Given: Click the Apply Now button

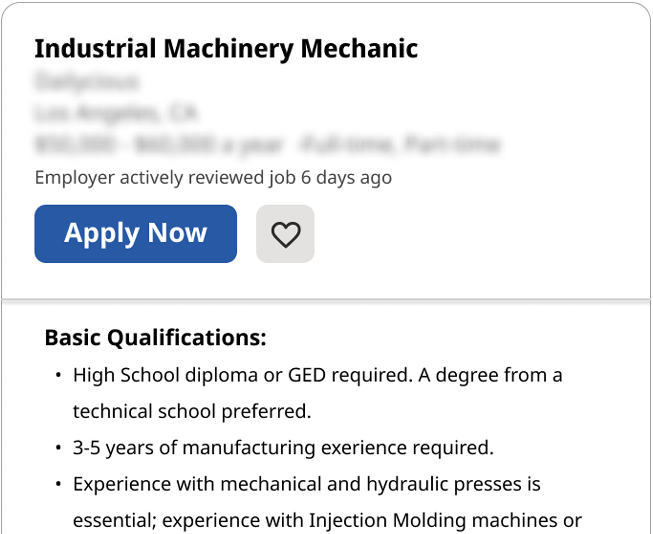Looking at the screenshot, I should point(135,234).
